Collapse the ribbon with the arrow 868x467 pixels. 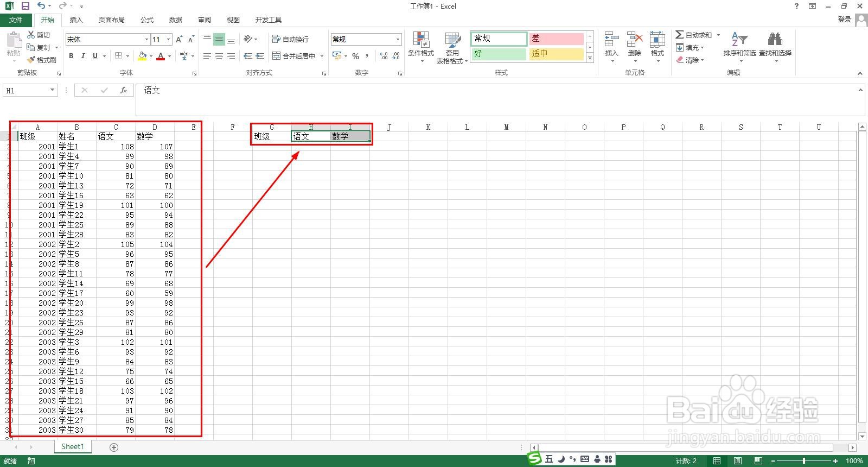point(860,73)
